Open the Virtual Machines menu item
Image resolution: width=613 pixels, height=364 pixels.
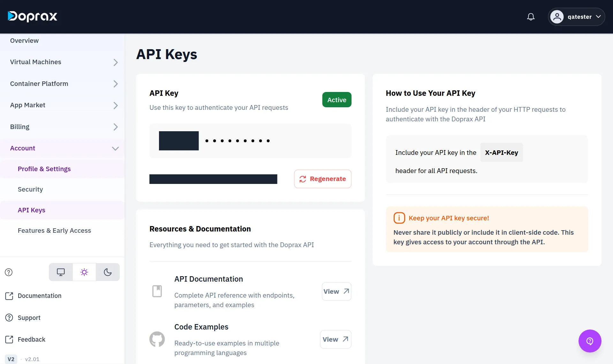click(x=35, y=62)
